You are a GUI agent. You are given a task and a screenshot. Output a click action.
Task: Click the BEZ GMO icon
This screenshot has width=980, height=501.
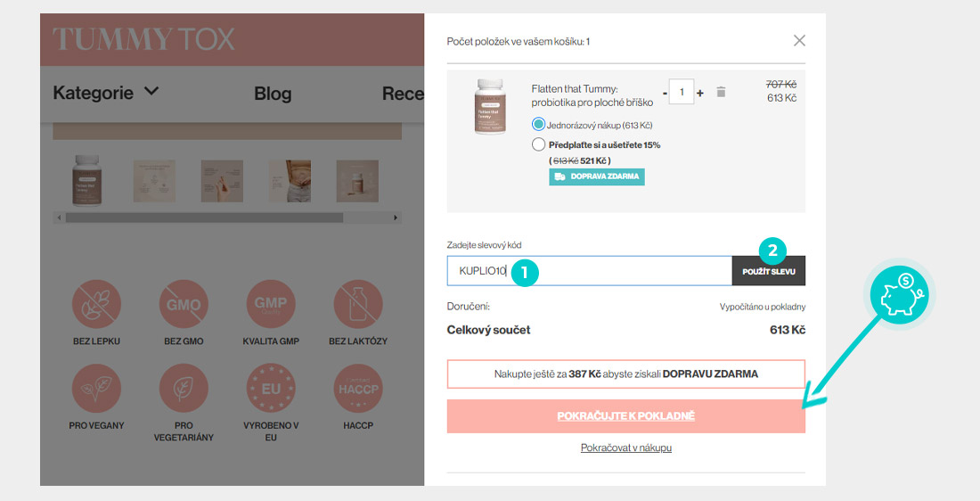tap(184, 304)
